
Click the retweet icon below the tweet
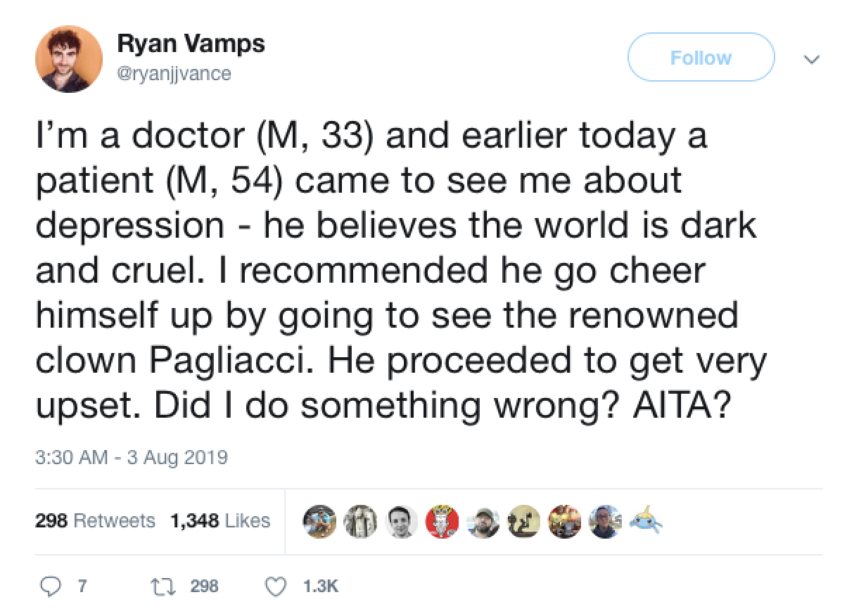(x=163, y=584)
